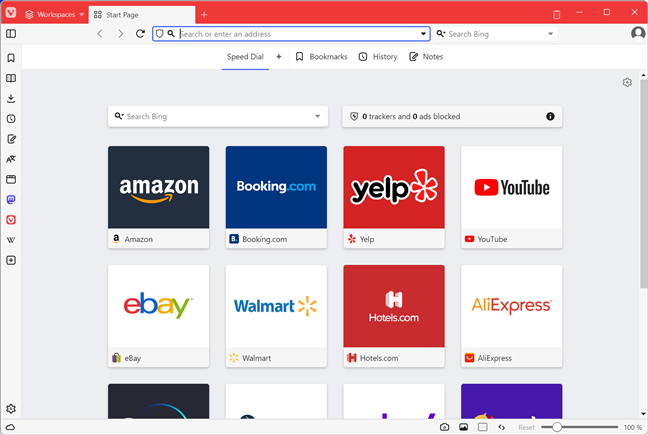Open the Reading List panel icon
The width and height of the screenshot is (648, 435).
coord(11,78)
